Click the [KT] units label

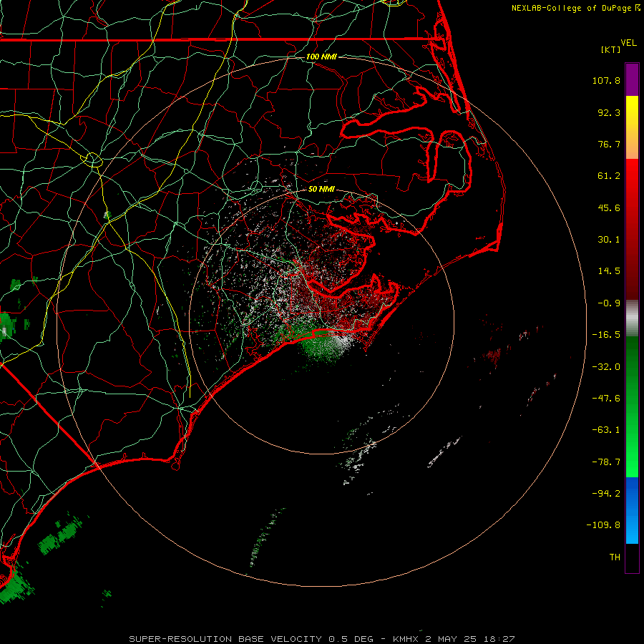coord(611,49)
